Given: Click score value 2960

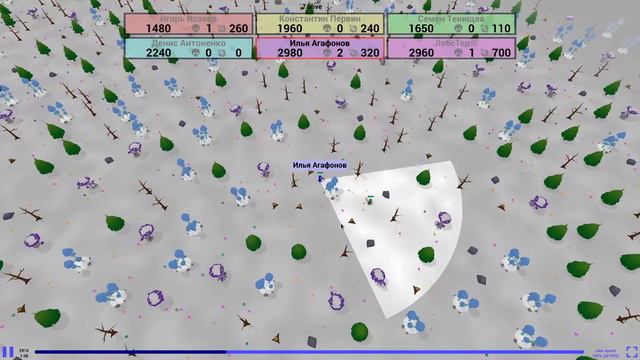Looking at the screenshot, I should tap(421, 53).
